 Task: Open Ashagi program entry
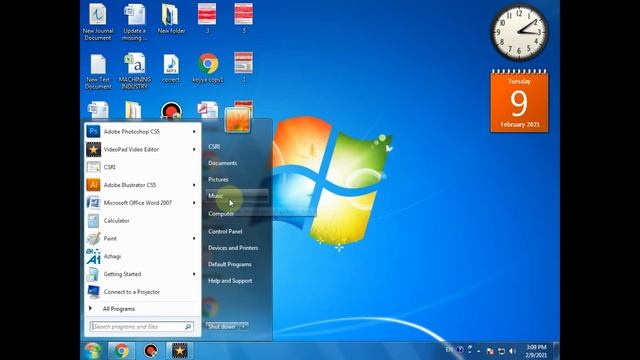point(141,256)
